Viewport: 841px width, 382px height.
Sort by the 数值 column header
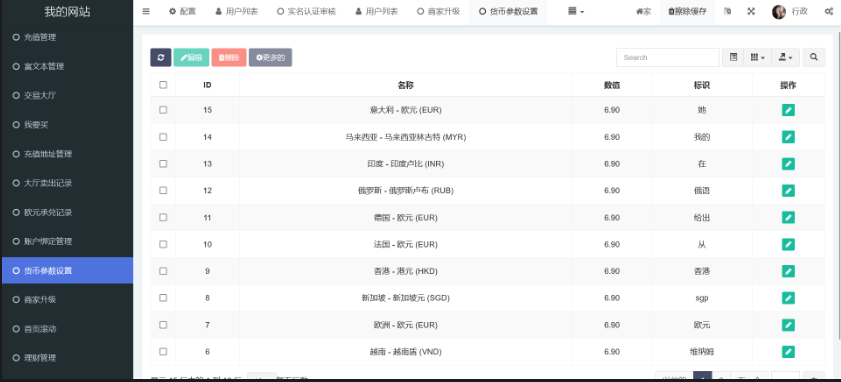click(612, 85)
